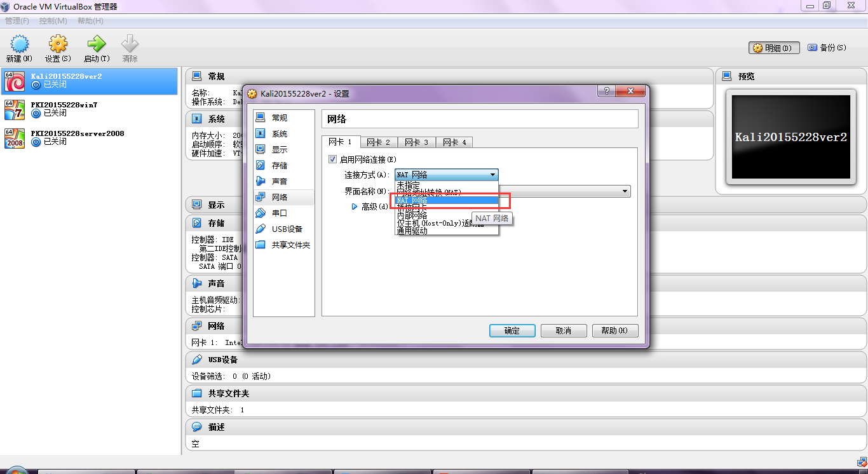Open 存储 category in settings sidebar
Image resolution: width=868 pixels, height=474 pixels.
[283, 165]
